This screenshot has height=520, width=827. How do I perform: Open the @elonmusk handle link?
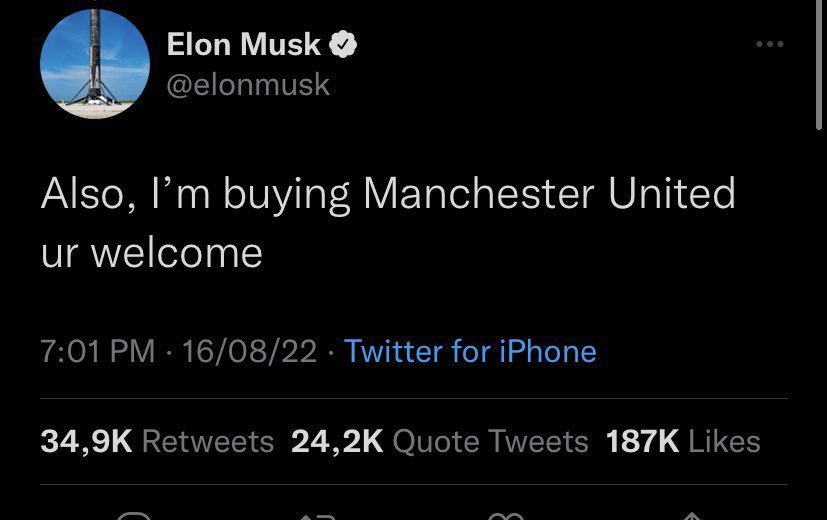(x=247, y=85)
